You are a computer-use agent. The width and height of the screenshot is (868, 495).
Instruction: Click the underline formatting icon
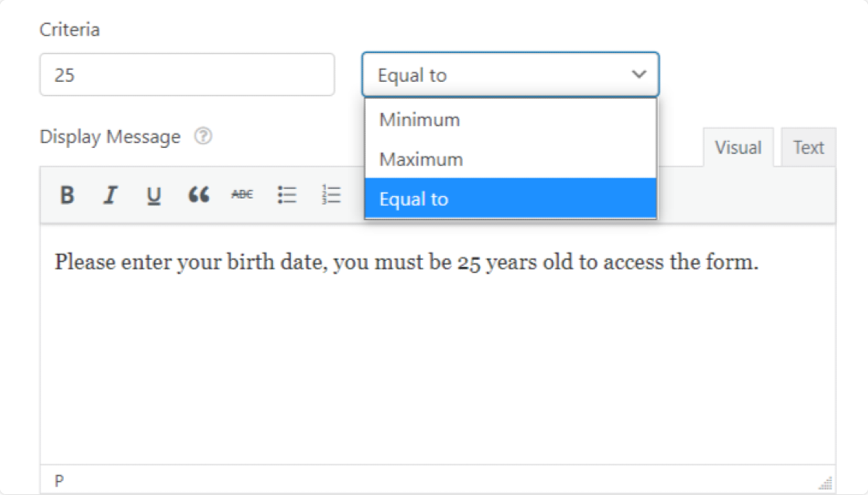(154, 195)
